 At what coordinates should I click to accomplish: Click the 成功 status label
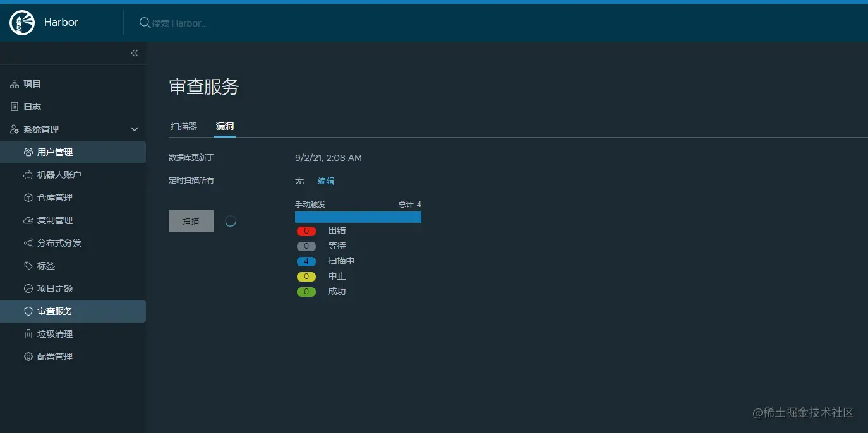(337, 291)
